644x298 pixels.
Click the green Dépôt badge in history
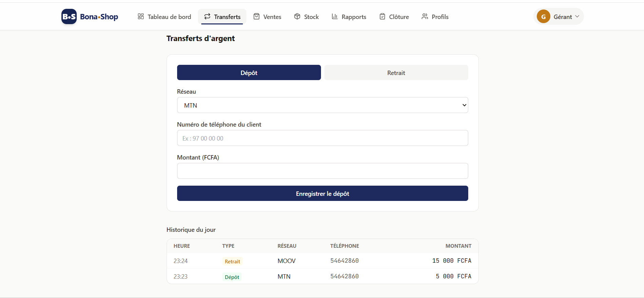click(x=232, y=277)
